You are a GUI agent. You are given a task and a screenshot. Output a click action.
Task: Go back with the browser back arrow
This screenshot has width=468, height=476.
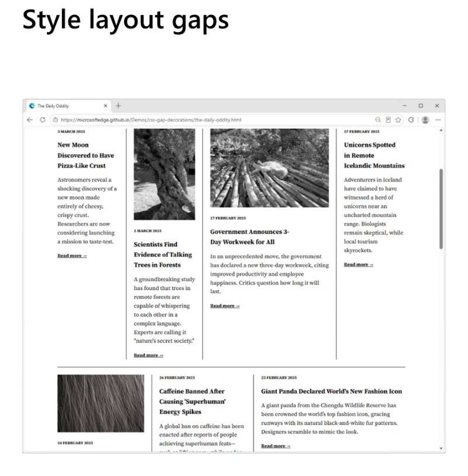click(30, 120)
